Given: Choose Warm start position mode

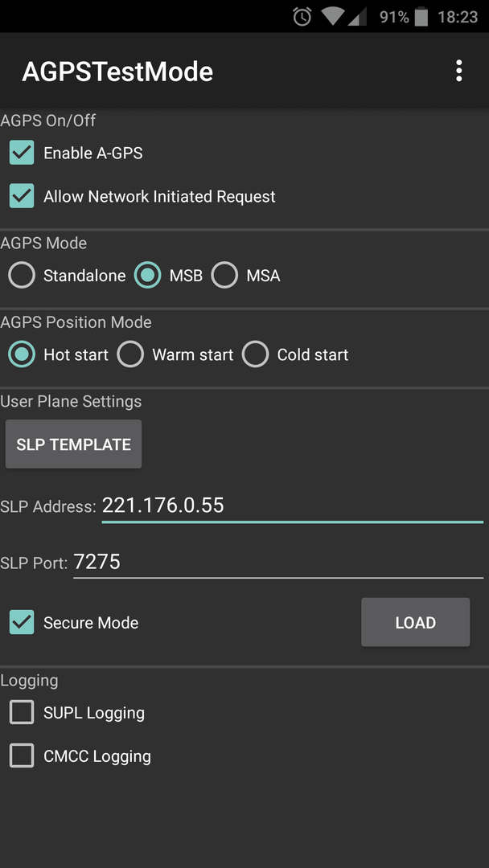Looking at the screenshot, I should point(130,354).
